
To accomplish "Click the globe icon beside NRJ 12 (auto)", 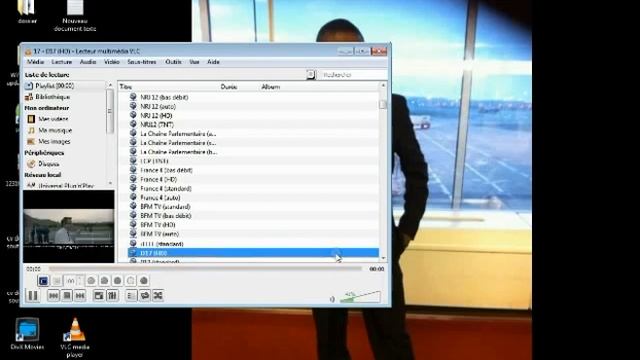I will coord(133,106).
